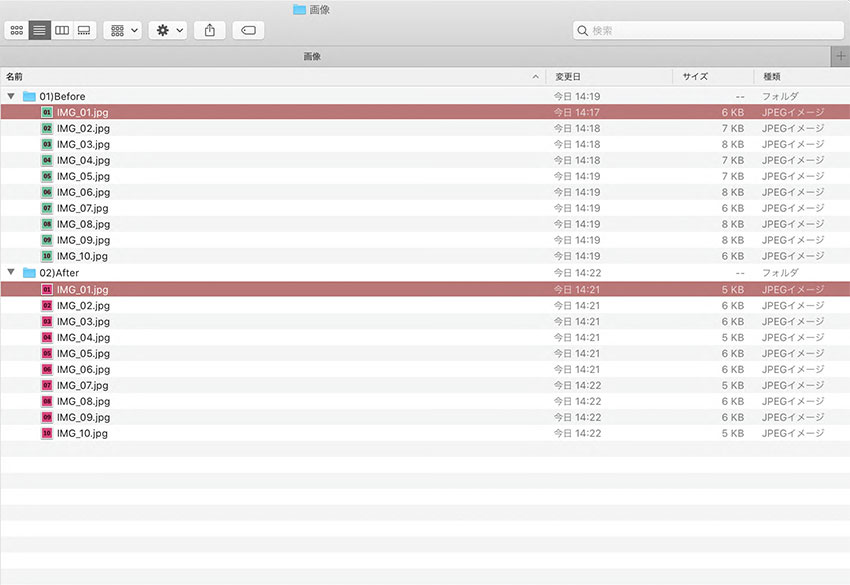Switch to gallery view

coord(84,30)
